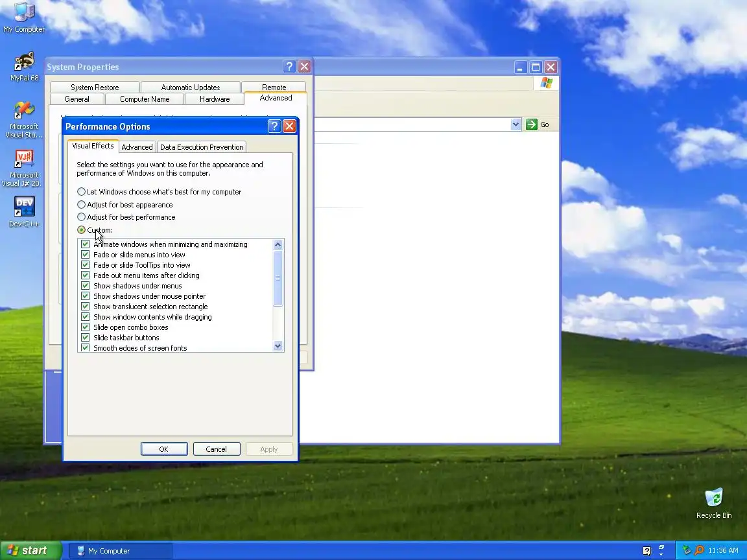Select the Dev-C++ desktop shortcut
The width and height of the screenshot is (747, 560).
pyautogui.click(x=24, y=212)
